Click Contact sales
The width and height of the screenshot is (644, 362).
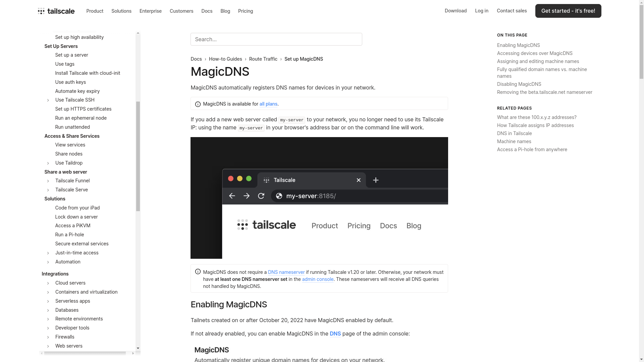coord(512,11)
